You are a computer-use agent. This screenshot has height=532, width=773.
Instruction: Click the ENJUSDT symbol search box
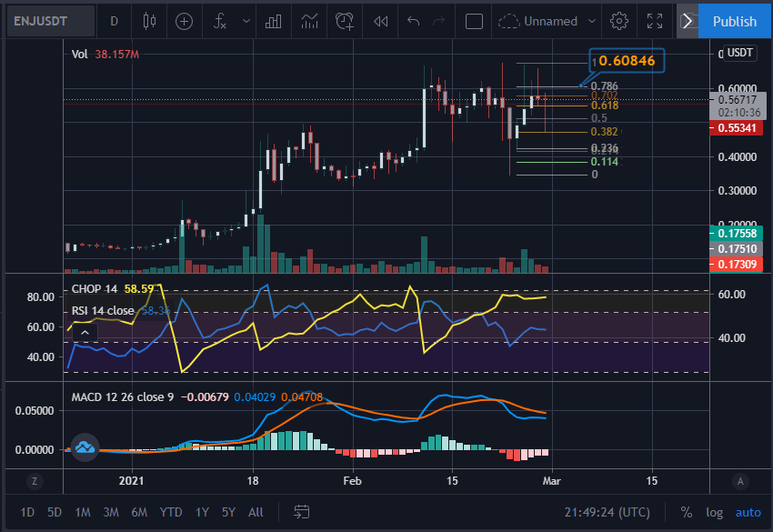[51, 21]
